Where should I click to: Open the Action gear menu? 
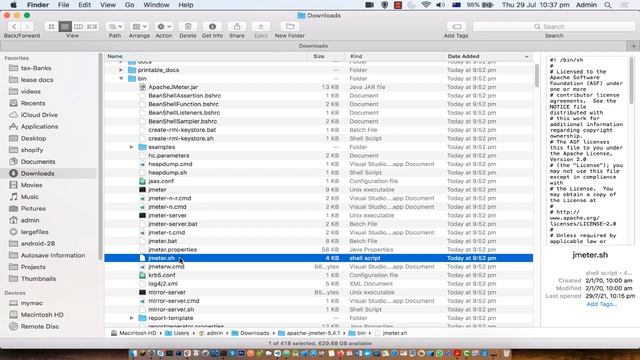click(164, 27)
